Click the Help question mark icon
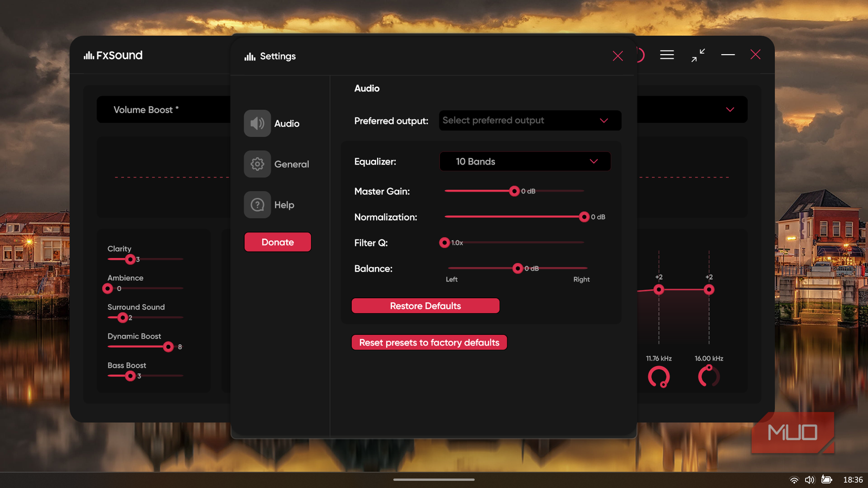This screenshot has height=488, width=868. [257, 205]
